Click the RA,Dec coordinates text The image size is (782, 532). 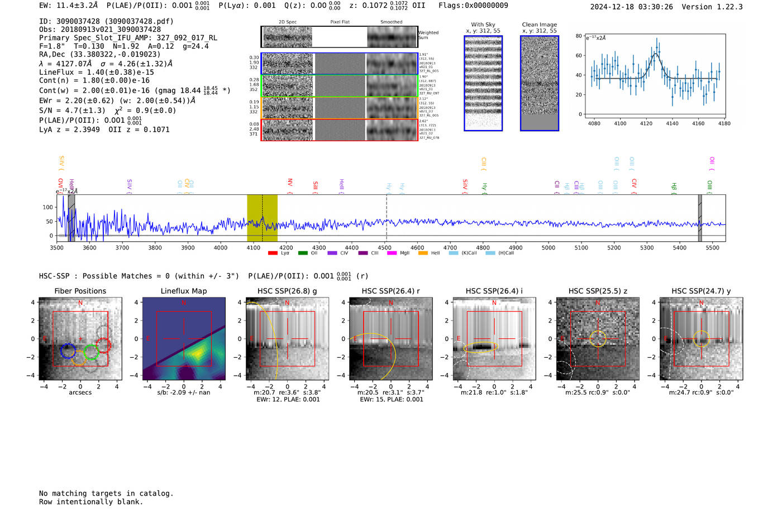click(x=99, y=54)
